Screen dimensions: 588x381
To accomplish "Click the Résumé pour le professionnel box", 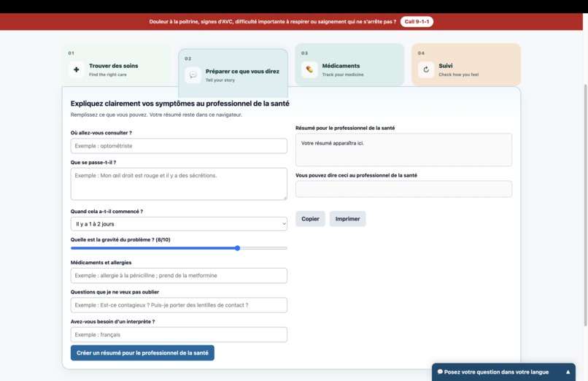I will click(x=403, y=150).
